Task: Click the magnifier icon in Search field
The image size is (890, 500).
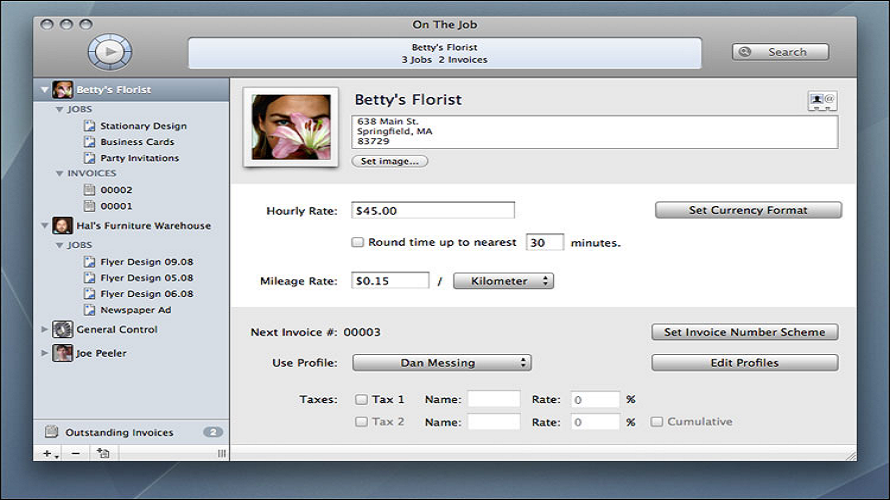Action: [745, 52]
